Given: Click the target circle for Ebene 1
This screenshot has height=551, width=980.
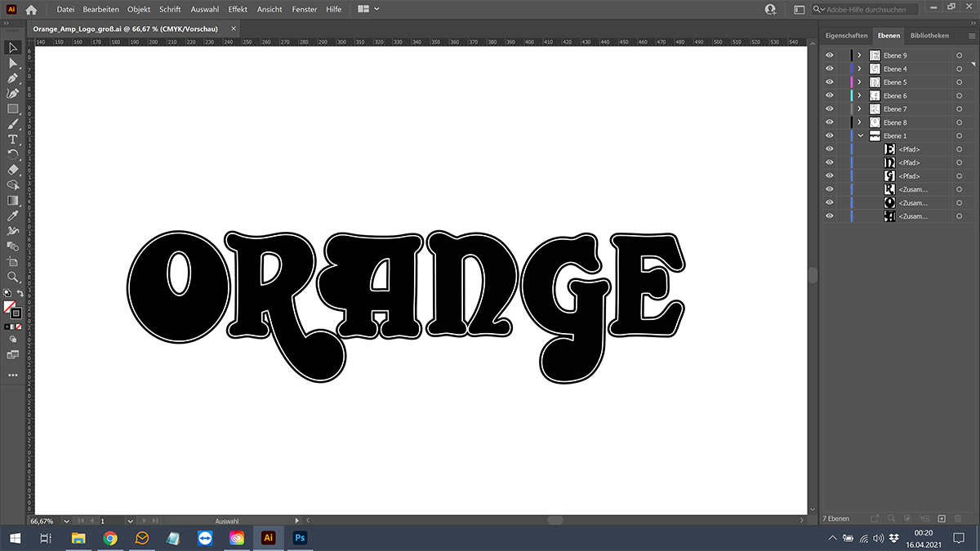Looking at the screenshot, I should (960, 136).
